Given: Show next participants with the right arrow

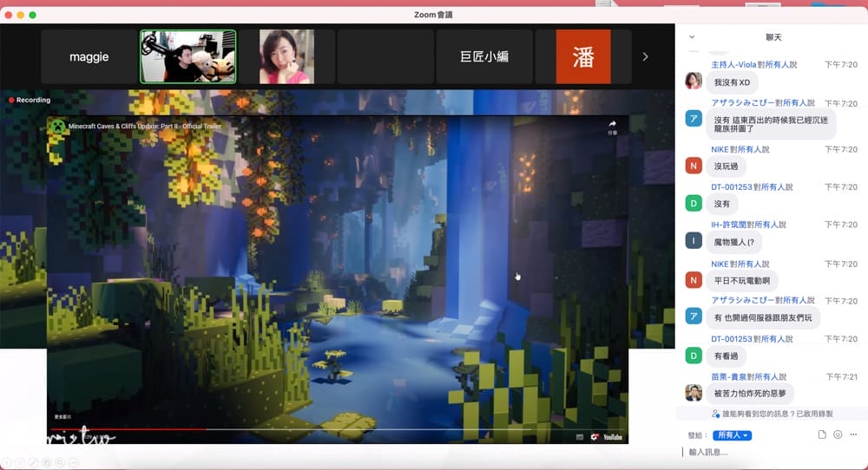Looking at the screenshot, I should (646, 56).
